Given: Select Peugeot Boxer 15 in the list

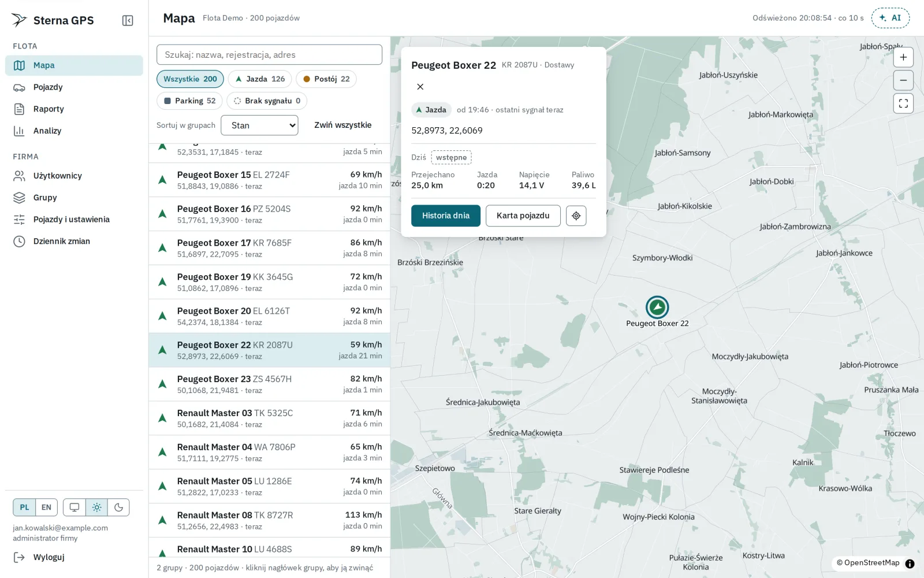Looking at the screenshot, I should pos(269,180).
